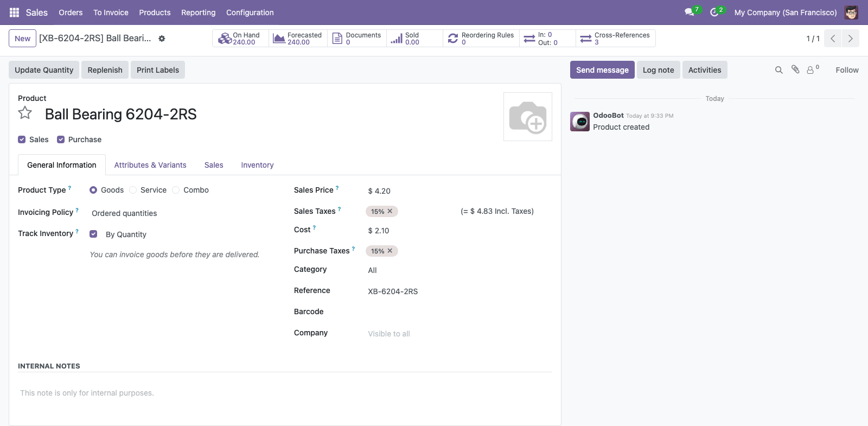
Task: Open Documents stat button
Action: [357, 39]
